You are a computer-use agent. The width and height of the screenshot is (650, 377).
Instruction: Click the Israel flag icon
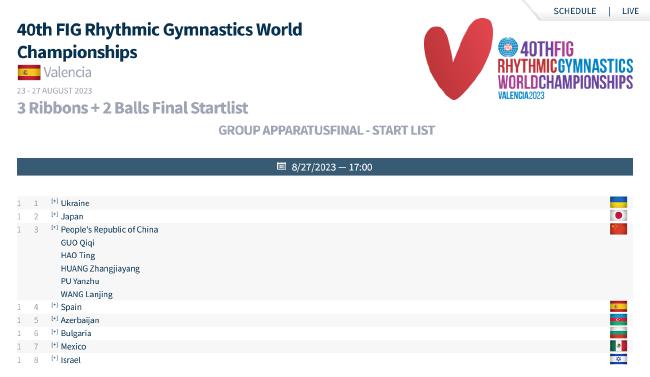point(618,359)
